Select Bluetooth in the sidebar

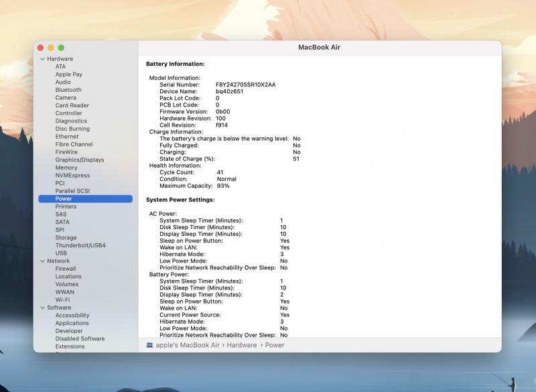coord(68,90)
